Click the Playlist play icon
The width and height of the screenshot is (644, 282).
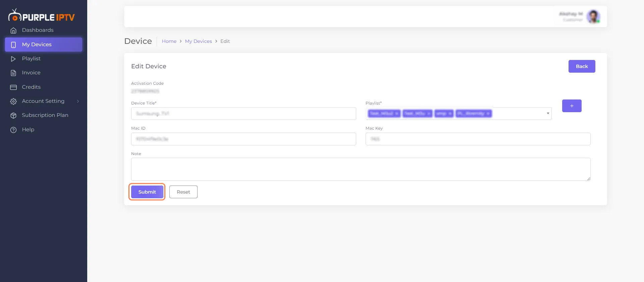[13, 59]
